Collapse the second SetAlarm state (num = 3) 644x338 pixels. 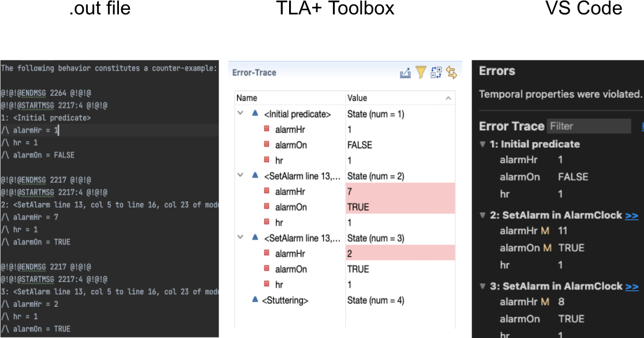coord(240,237)
